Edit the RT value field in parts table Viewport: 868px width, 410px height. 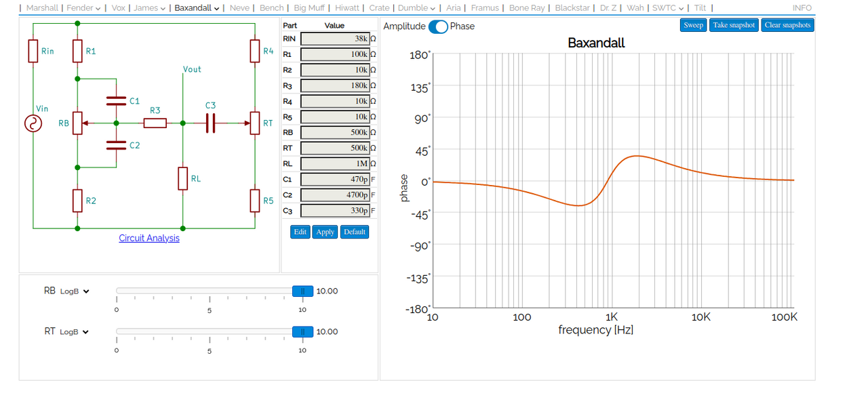coord(335,148)
